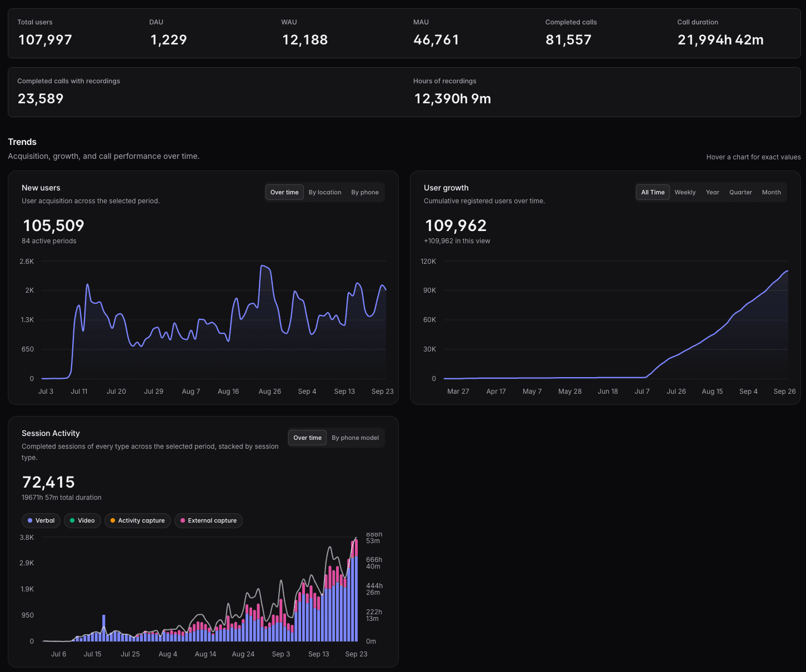Click the 'Mar 27' axis label in User growth
Viewport: 806px width, 672px height.
tap(458, 392)
